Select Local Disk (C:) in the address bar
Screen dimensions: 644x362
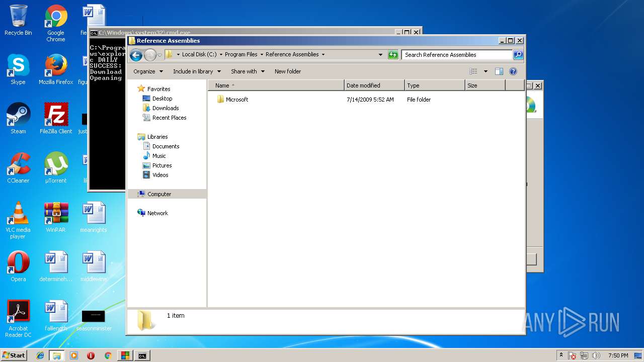pyautogui.click(x=199, y=54)
